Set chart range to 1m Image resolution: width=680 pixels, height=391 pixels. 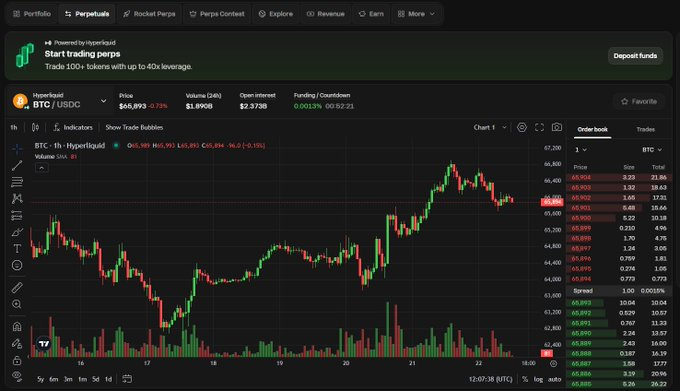tap(82, 379)
